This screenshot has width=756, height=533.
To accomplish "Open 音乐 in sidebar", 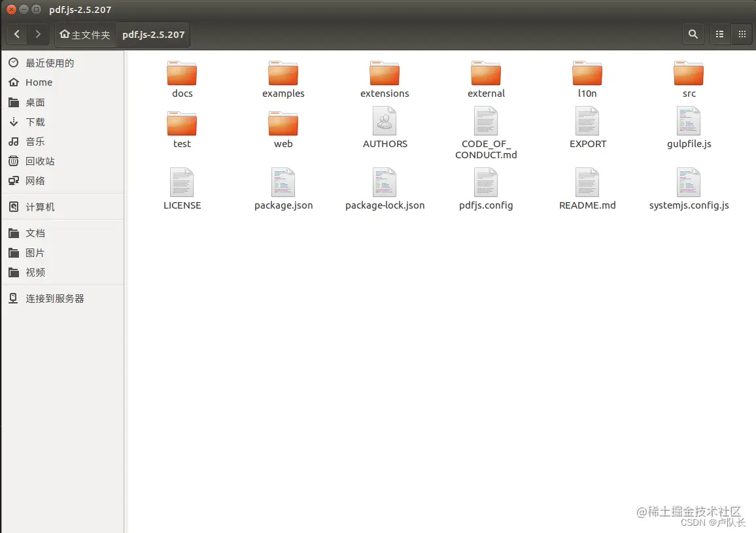I will 63,142.
